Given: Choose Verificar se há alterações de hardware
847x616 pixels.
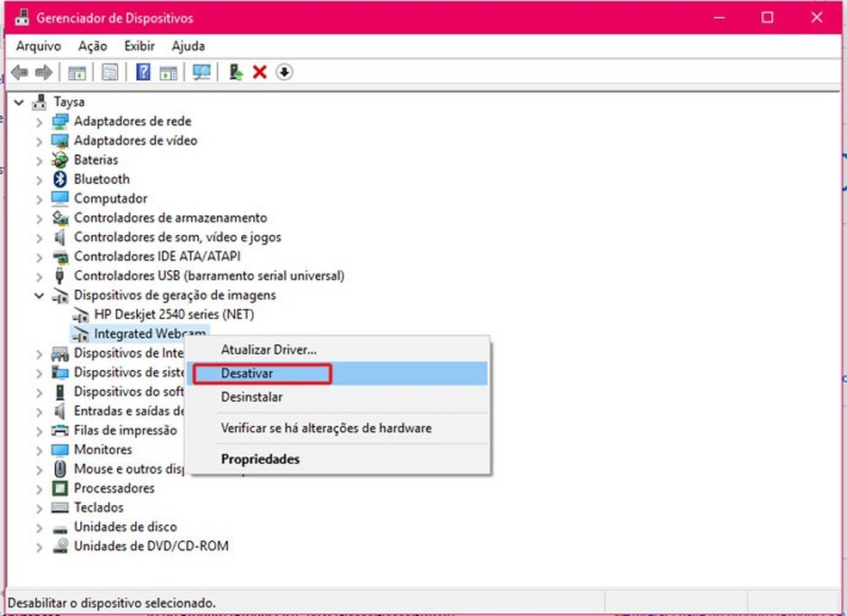Looking at the screenshot, I should (x=337, y=428).
